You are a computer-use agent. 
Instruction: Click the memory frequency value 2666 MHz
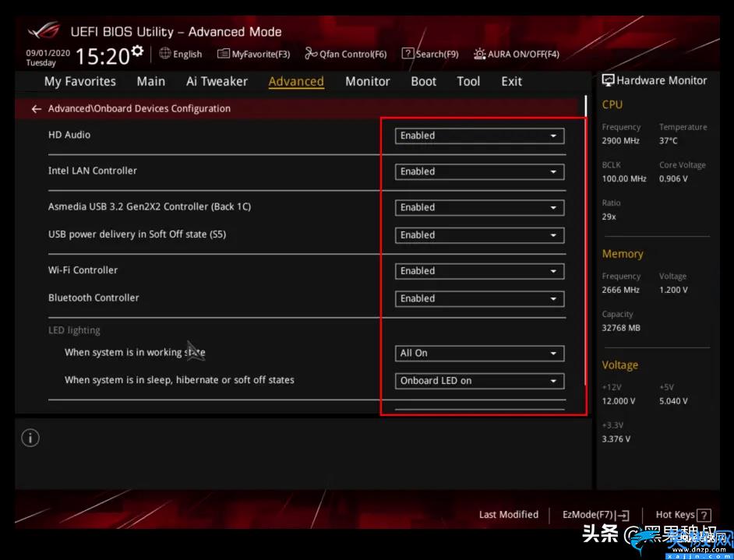tap(621, 290)
